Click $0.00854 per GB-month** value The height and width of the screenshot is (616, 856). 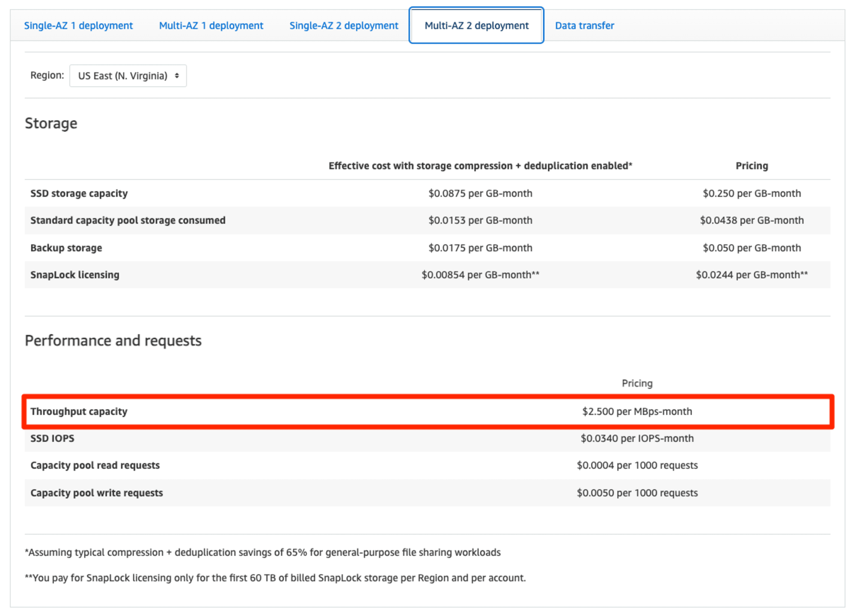coord(480,275)
